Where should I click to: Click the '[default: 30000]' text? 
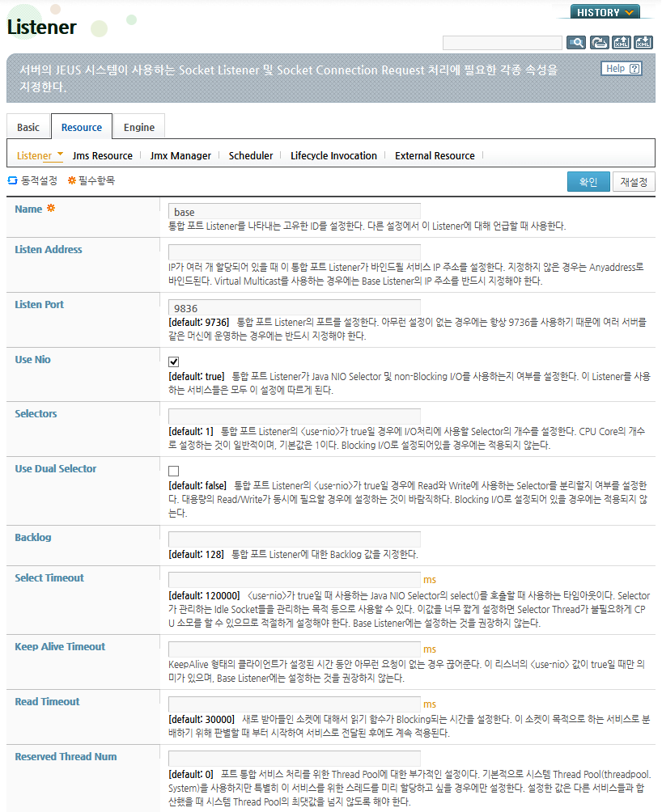click(202, 719)
